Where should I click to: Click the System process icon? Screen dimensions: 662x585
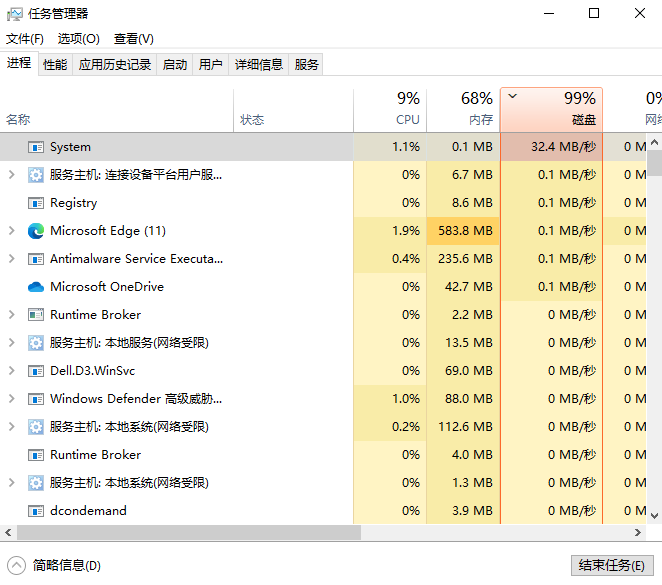[x=36, y=147]
